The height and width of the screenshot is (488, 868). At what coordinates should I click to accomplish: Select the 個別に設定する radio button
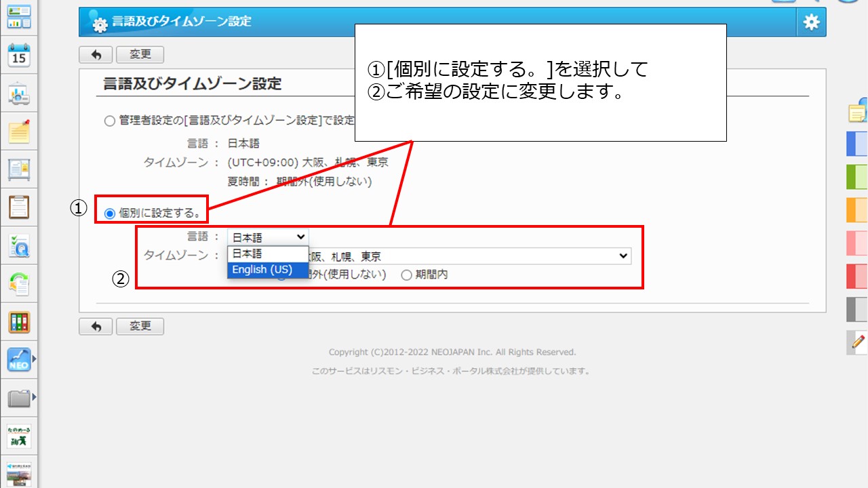[x=110, y=213]
